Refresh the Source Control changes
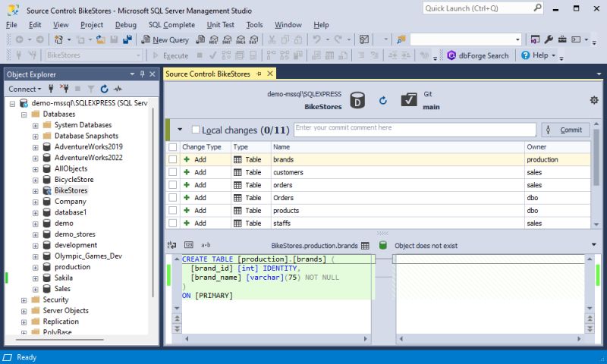The height and width of the screenshot is (364, 607). (383, 101)
